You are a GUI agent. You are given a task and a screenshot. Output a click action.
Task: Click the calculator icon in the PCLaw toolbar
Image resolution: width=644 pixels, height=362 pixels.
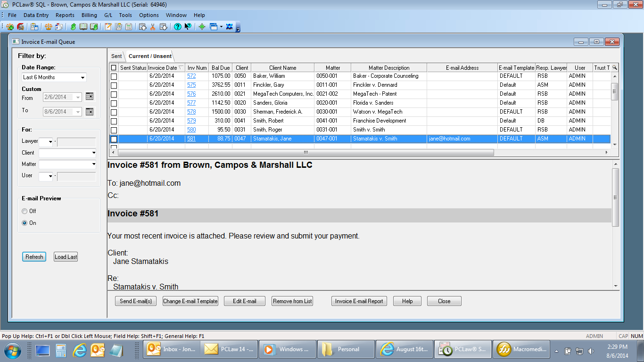pyautogui.click(x=128, y=27)
